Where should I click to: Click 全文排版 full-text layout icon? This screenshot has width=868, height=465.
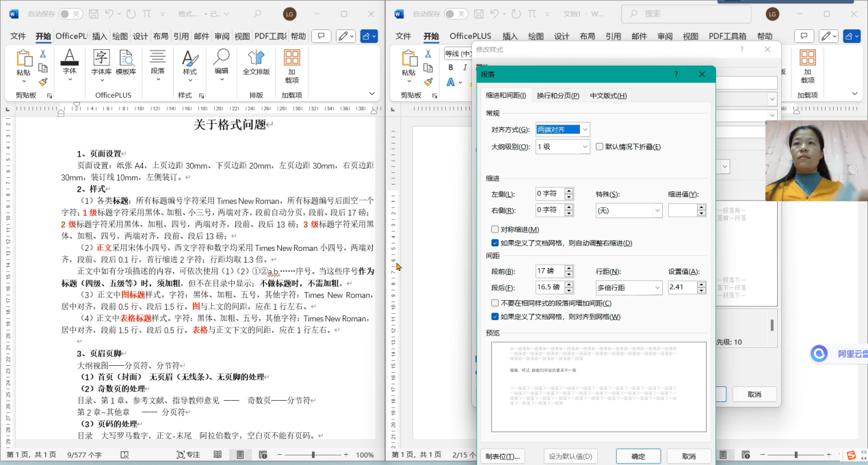click(x=256, y=59)
